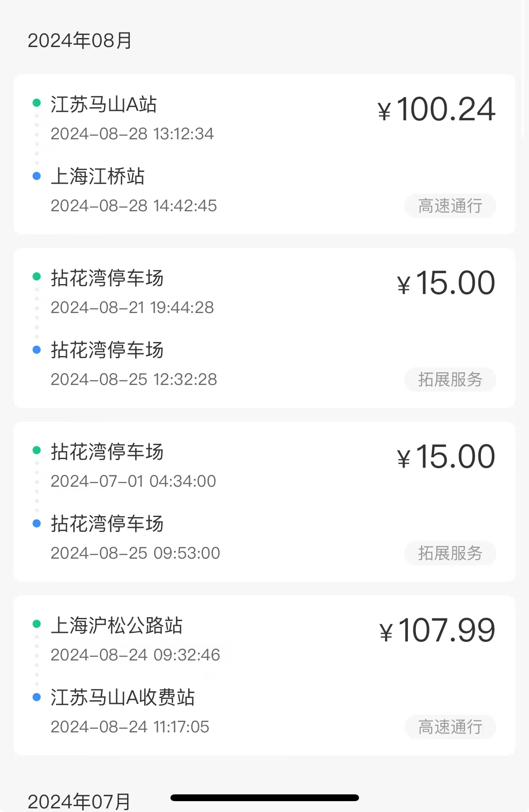Select the 2024年08月 month header
Viewport: 529px width, 812px height.
pyautogui.click(x=80, y=41)
